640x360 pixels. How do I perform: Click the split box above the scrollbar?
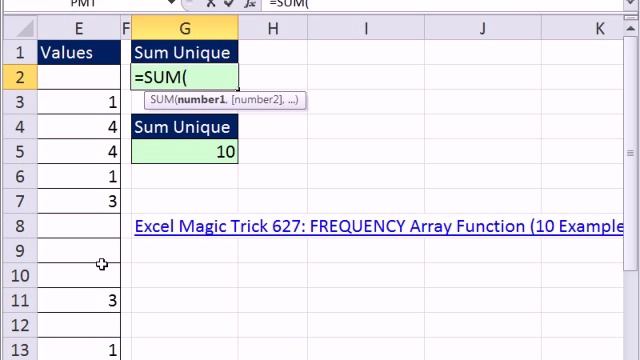tap(630, 18)
